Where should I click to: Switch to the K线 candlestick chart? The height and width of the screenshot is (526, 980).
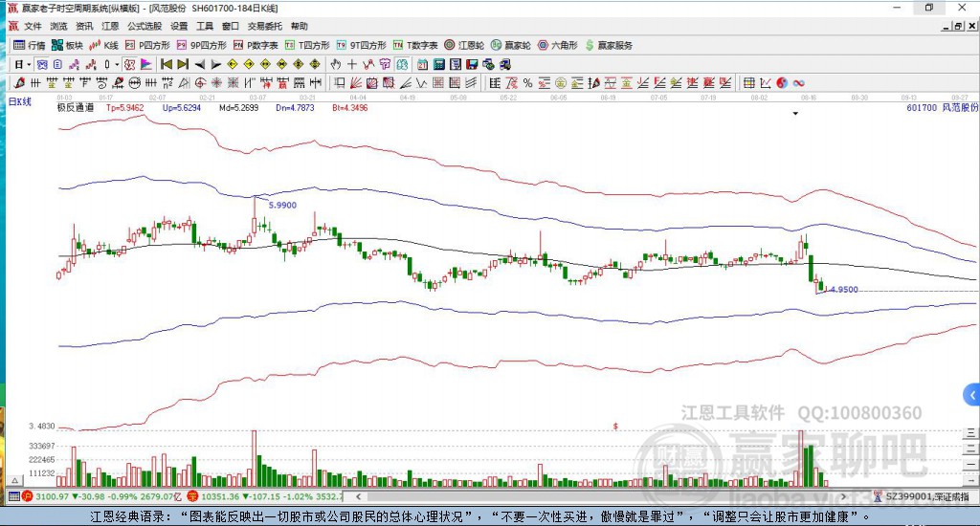[103, 45]
